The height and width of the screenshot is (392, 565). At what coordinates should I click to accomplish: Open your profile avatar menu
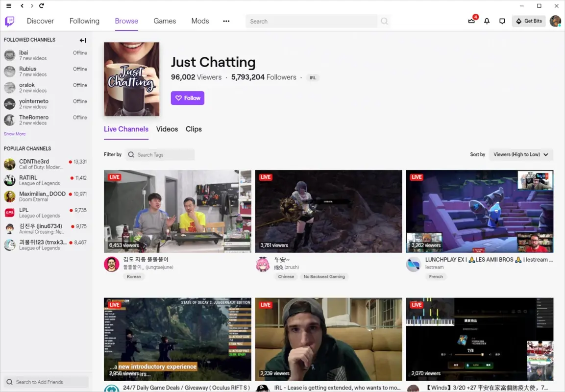pyautogui.click(x=554, y=21)
